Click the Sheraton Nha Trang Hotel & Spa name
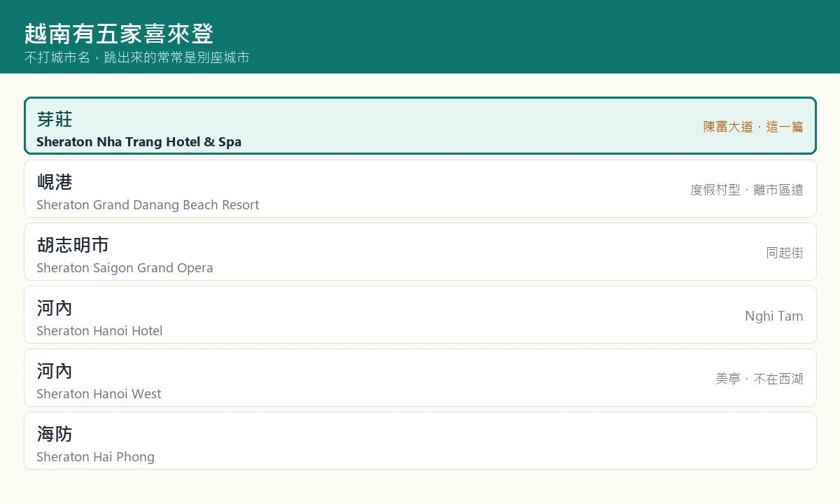 139,141
